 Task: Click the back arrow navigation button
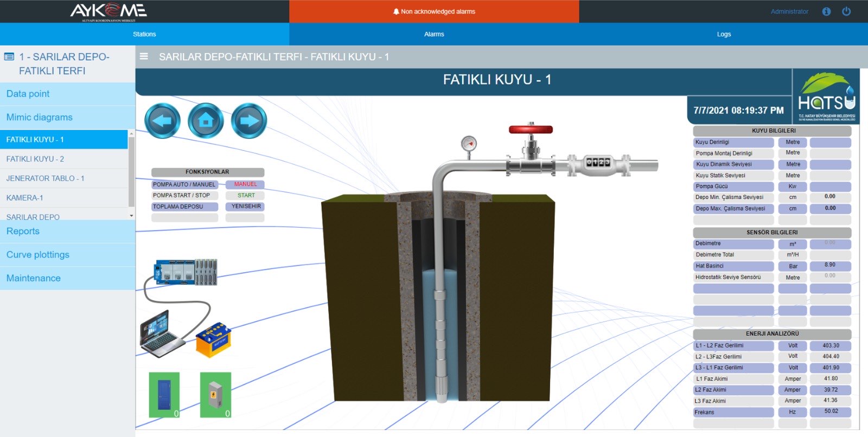[162, 120]
